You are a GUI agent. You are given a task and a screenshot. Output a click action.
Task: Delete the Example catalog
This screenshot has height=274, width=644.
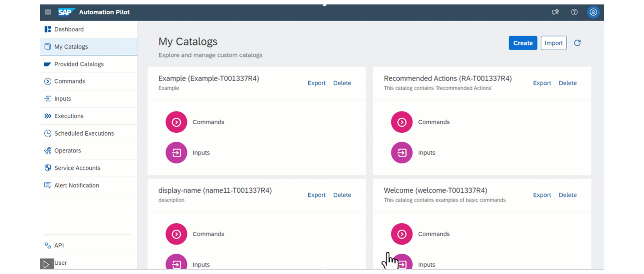click(342, 83)
